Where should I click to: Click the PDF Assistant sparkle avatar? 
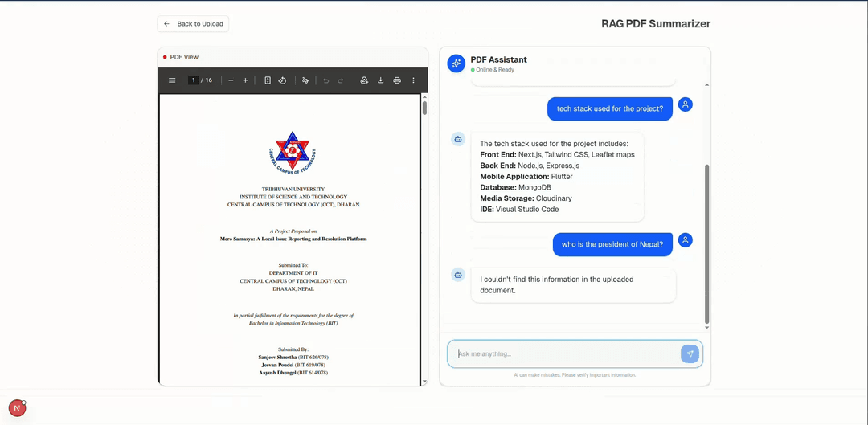pos(457,63)
